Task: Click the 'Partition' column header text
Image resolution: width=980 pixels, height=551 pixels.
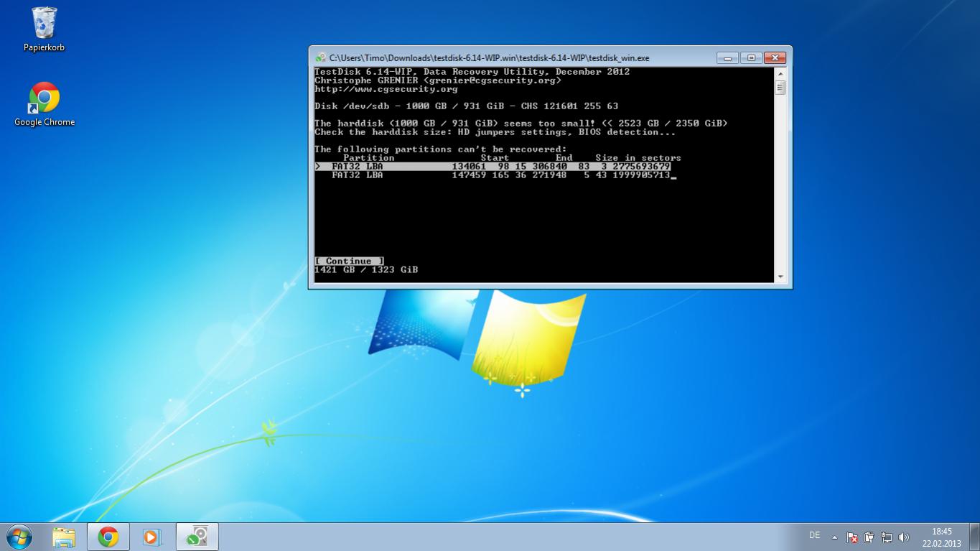Action: 369,158
